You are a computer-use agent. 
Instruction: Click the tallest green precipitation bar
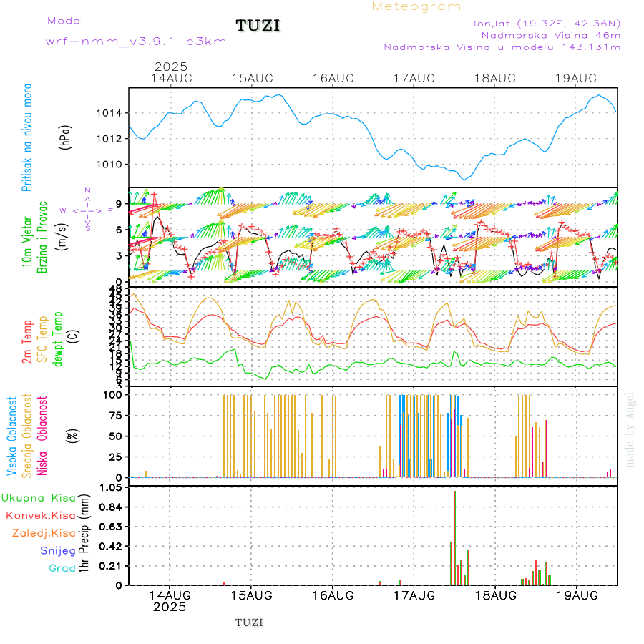(x=454, y=537)
